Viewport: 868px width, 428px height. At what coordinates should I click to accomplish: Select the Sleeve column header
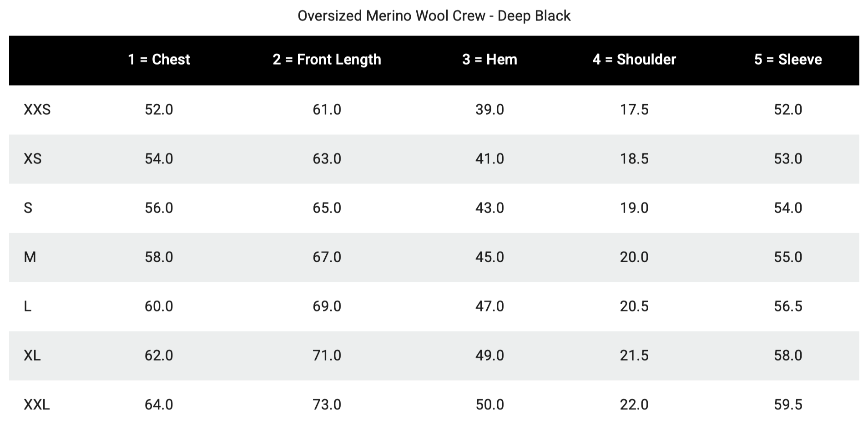[x=788, y=60]
